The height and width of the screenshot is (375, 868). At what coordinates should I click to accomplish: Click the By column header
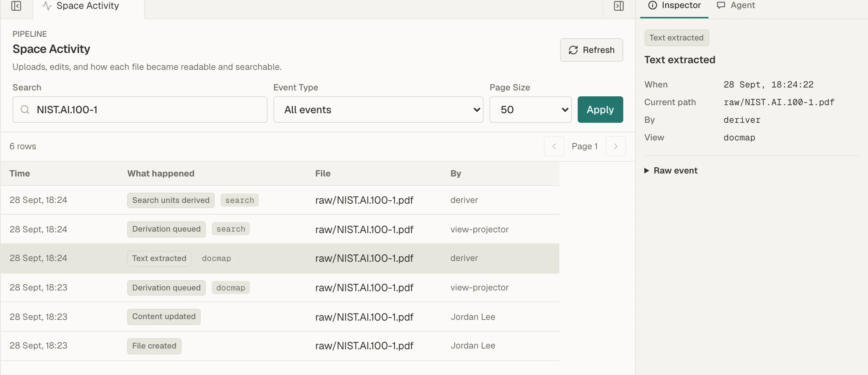click(456, 174)
